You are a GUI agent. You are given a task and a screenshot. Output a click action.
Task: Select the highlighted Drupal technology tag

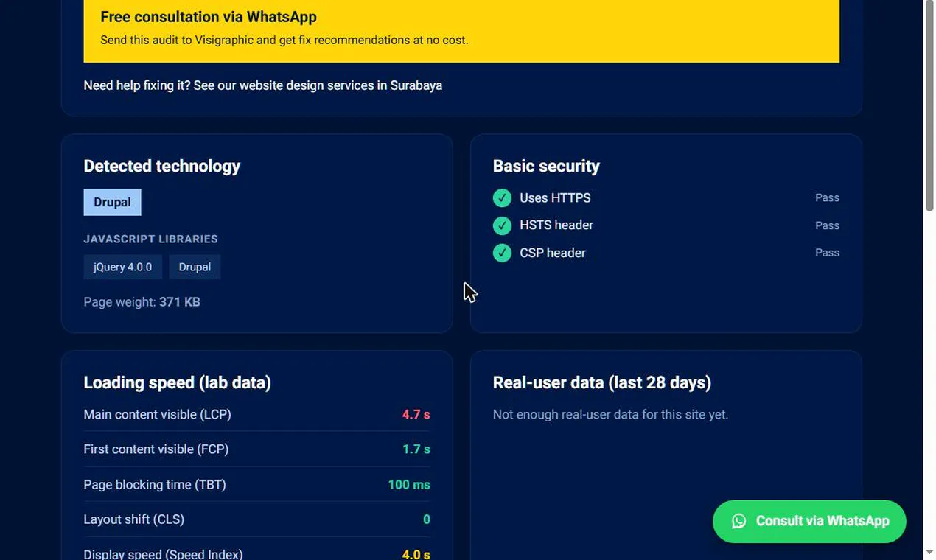coord(112,202)
